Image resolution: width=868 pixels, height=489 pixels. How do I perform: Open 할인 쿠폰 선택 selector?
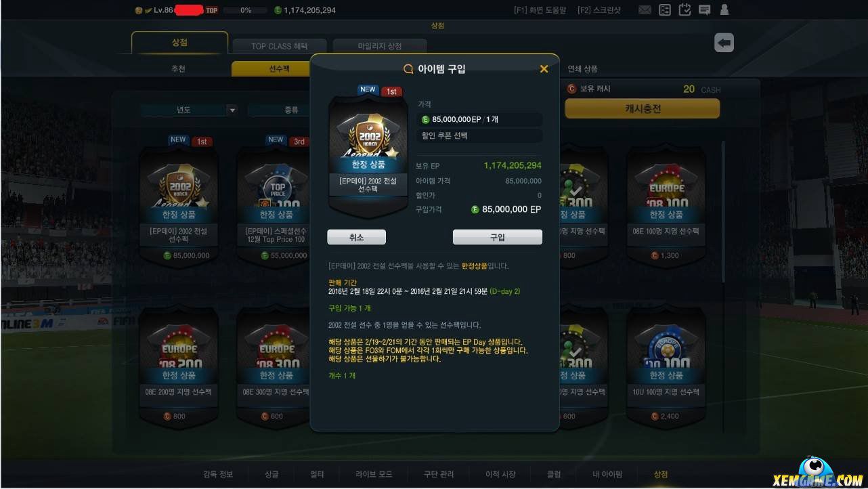click(479, 135)
